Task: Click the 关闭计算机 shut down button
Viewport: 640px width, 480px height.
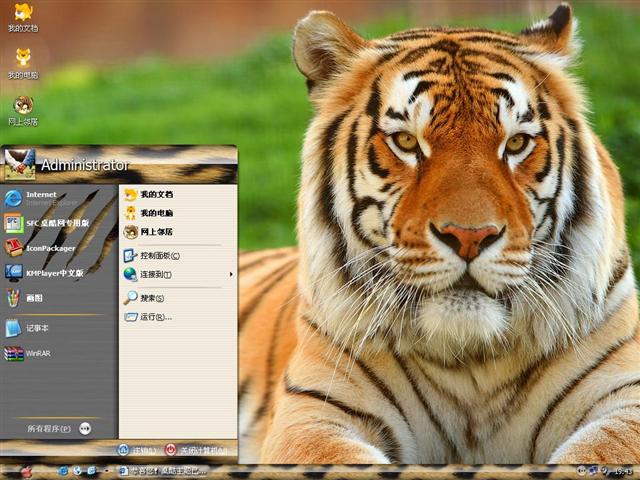Action: (x=196, y=450)
